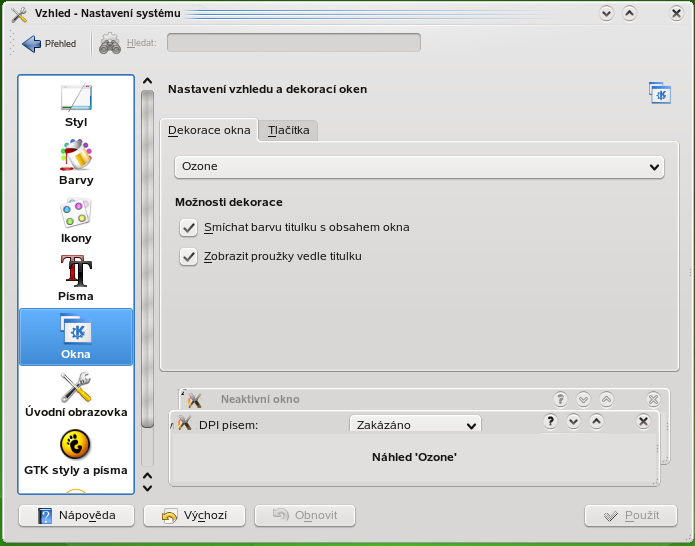Image resolution: width=695 pixels, height=546 pixels.
Task: Minimize the Vzhled settings window
Action: [x=606, y=14]
